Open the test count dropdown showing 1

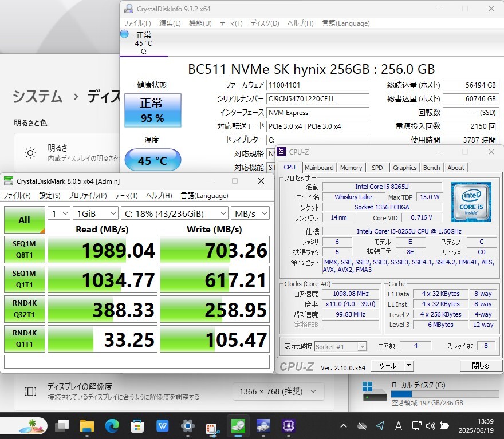pyautogui.click(x=59, y=213)
